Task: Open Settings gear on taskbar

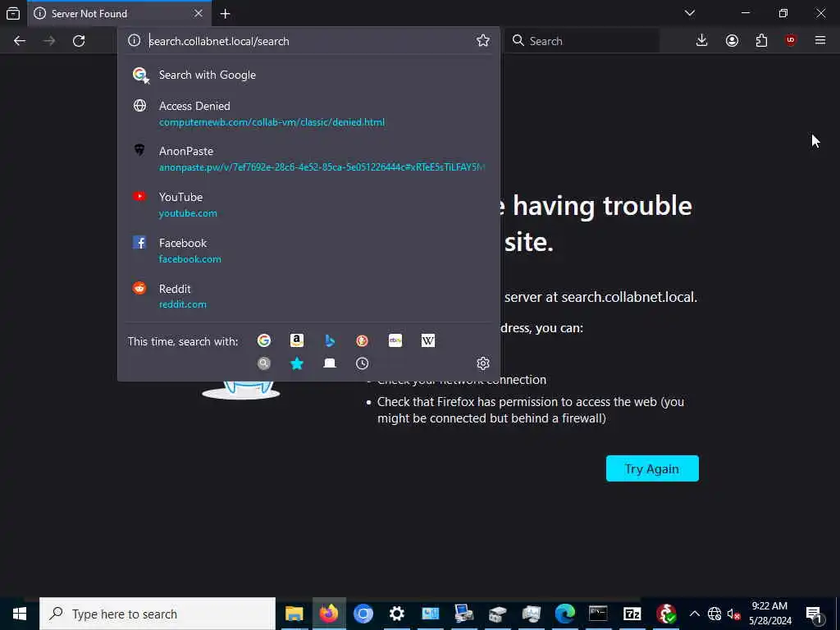Action: 396,614
